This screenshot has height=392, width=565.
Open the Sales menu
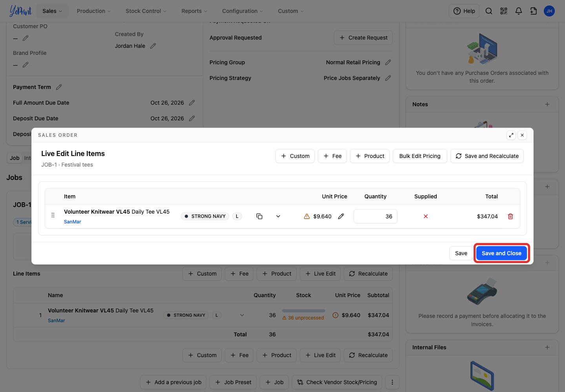53,11
